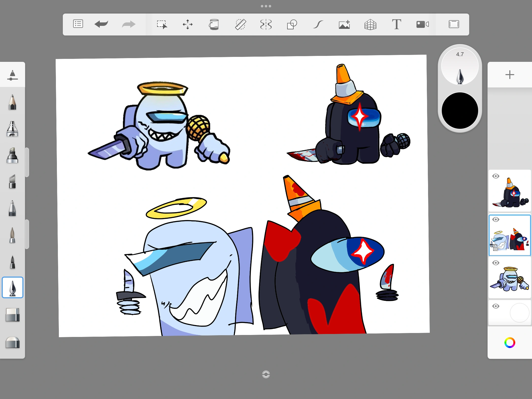
Task: Import an image onto the canvas
Action: pyautogui.click(x=344, y=25)
